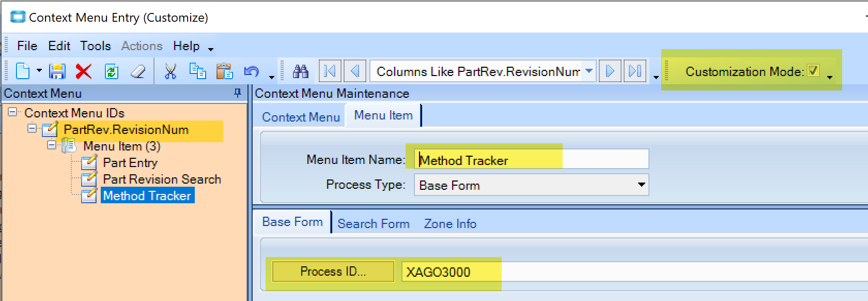
Task: Click the Menu Item Name field
Action: pos(531,160)
